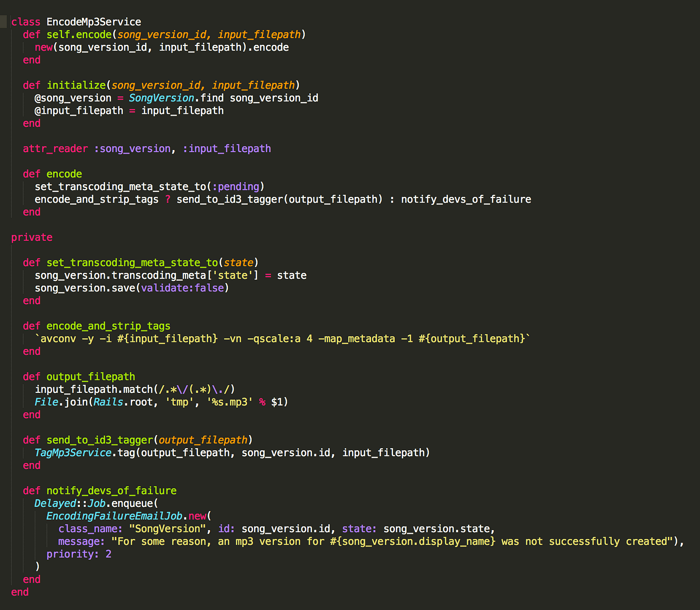This screenshot has height=610, width=700.
Task: Select the attr_reader keyword
Action: tap(55, 149)
